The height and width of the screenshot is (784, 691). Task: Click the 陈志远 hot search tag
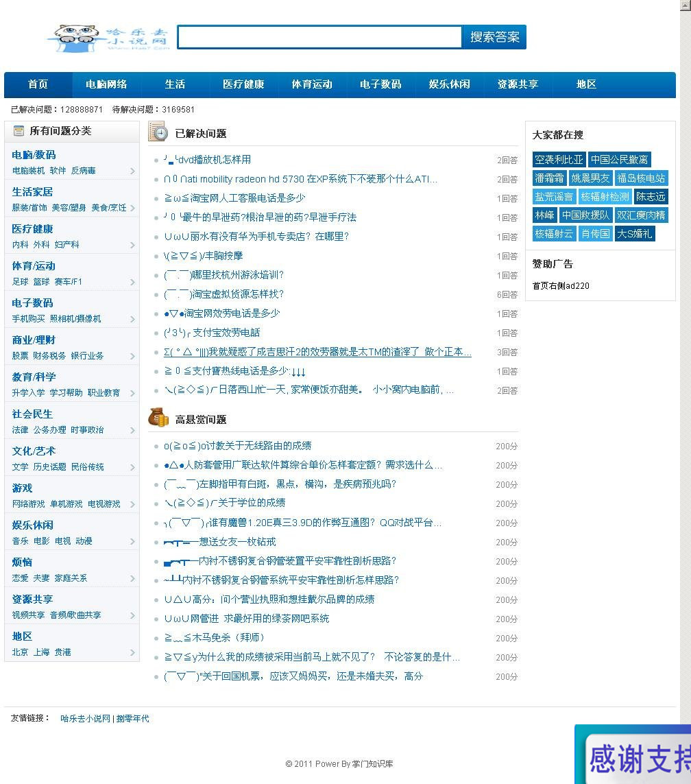click(x=651, y=196)
